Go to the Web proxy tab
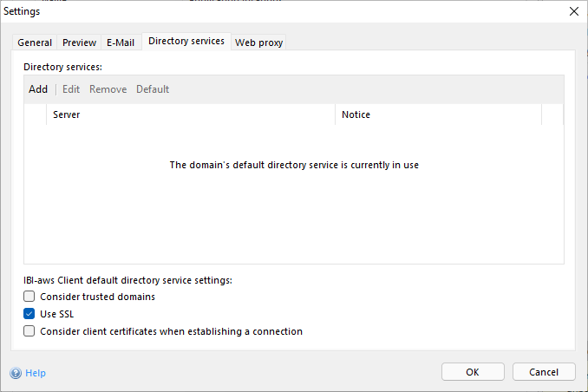Viewport: 588px width, 392px height. pos(258,42)
